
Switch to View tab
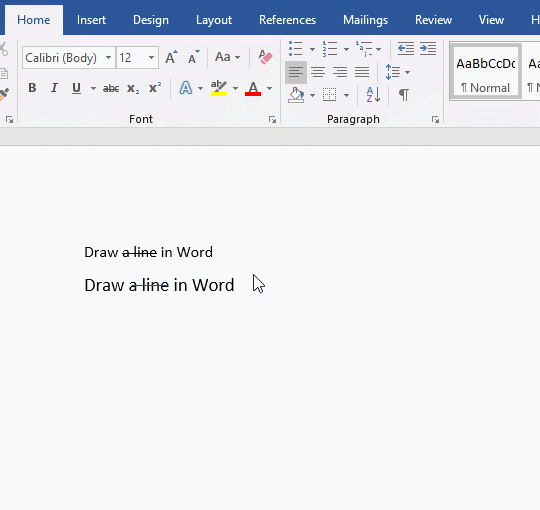[x=491, y=20]
